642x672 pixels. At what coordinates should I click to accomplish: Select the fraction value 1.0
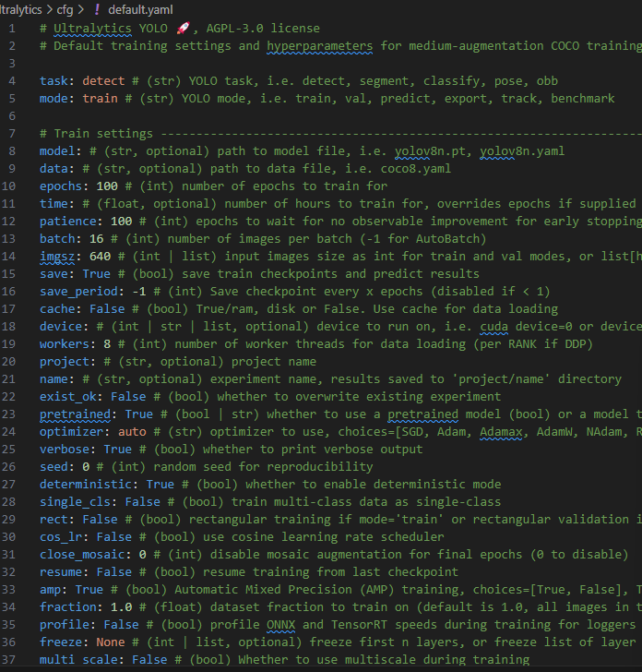[x=121, y=608]
